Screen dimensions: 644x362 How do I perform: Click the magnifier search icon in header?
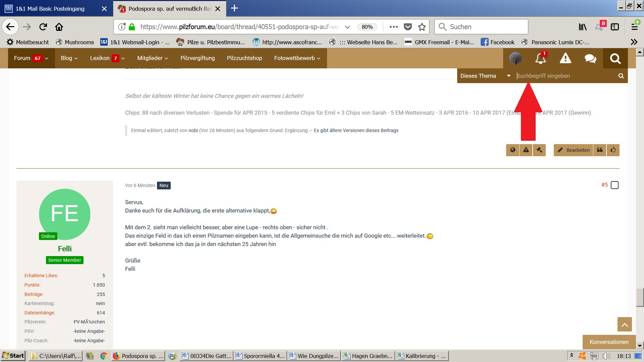(615, 59)
